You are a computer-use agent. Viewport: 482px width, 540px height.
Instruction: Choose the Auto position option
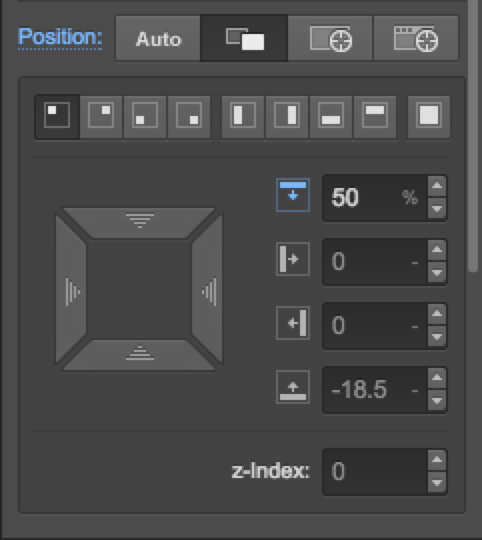158,38
